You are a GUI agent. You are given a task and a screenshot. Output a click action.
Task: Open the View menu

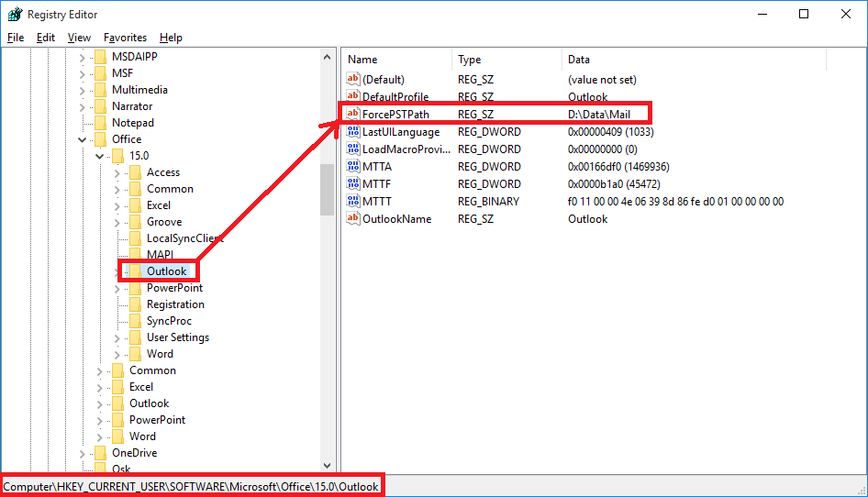[79, 38]
